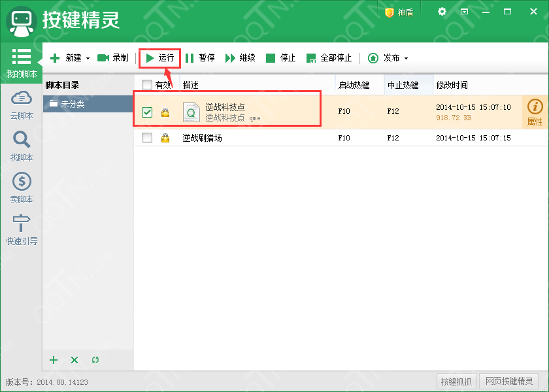Click the refresh icon below script directory
The height and width of the screenshot is (392, 549).
(x=95, y=360)
